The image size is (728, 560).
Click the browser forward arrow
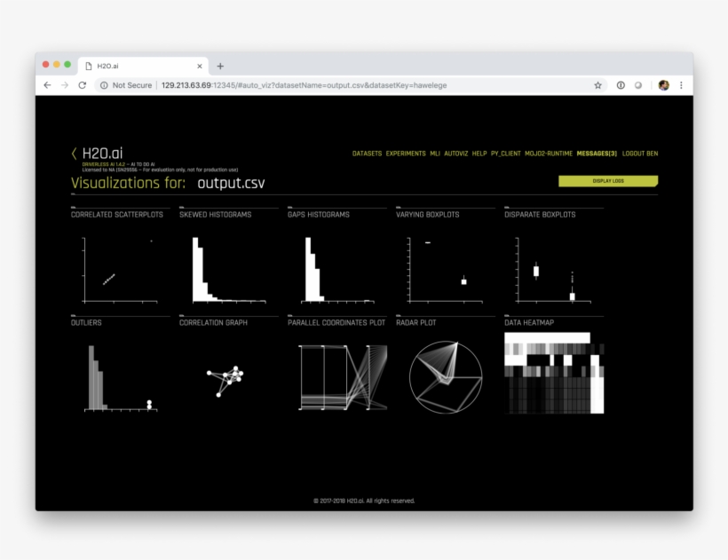point(63,85)
